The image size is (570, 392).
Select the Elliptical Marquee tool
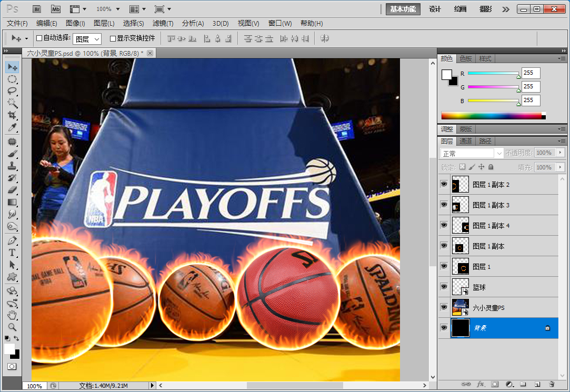pyautogui.click(x=12, y=79)
